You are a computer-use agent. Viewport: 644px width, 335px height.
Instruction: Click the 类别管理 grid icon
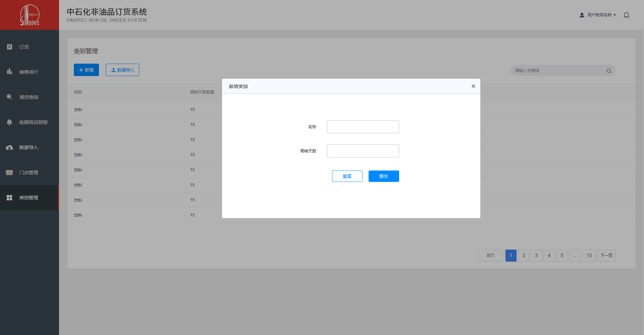[x=9, y=198]
